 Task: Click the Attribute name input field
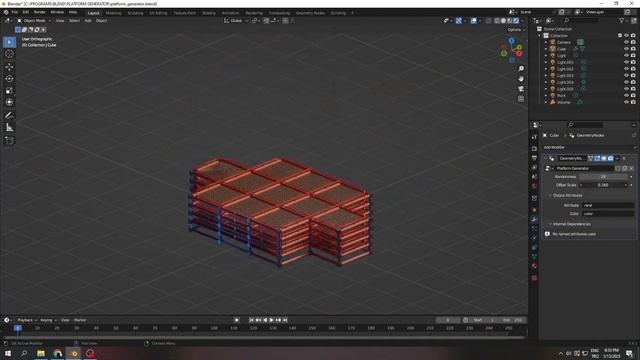click(608, 205)
